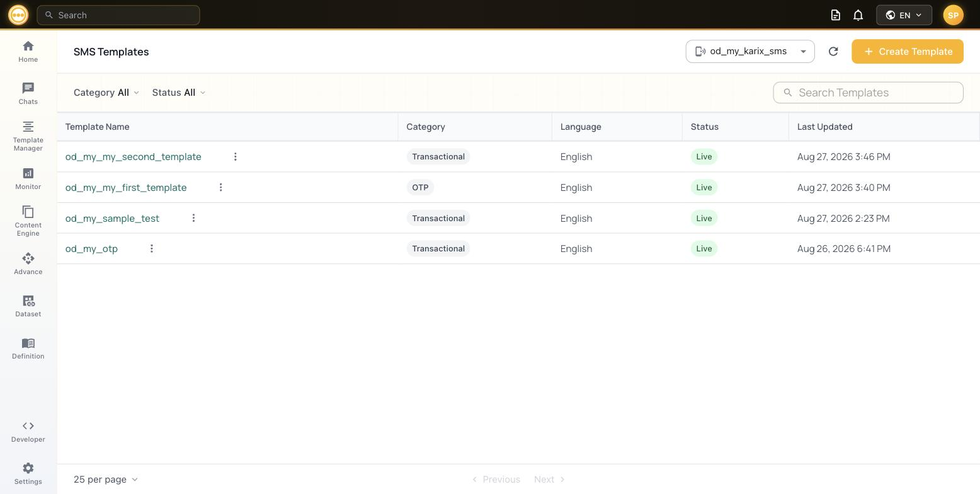The image size is (980, 494).
Task: Open Developer tools section
Action: [x=28, y=432]
